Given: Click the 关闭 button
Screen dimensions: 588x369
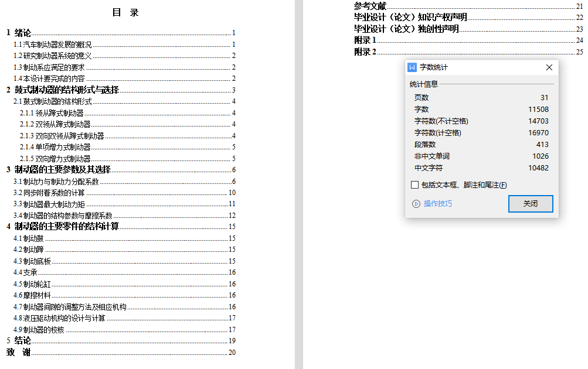Looking at the screenshot, I should 531,204.
